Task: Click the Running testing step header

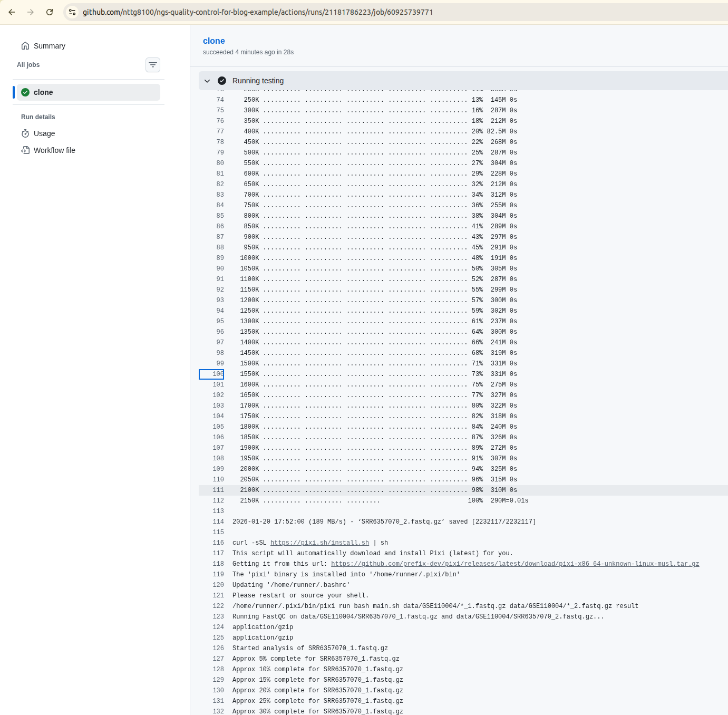Action: point(258,81)
